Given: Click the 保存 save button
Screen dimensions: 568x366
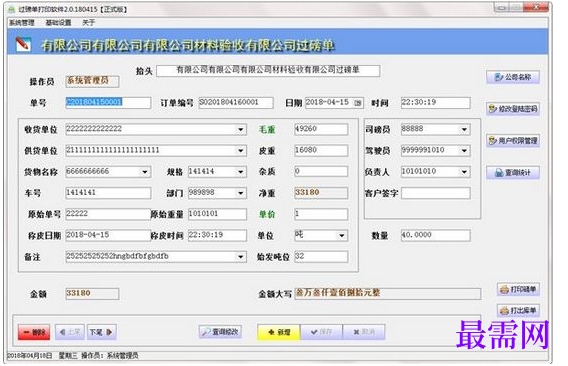Looking at the screenshot, I should click(321, 332).
